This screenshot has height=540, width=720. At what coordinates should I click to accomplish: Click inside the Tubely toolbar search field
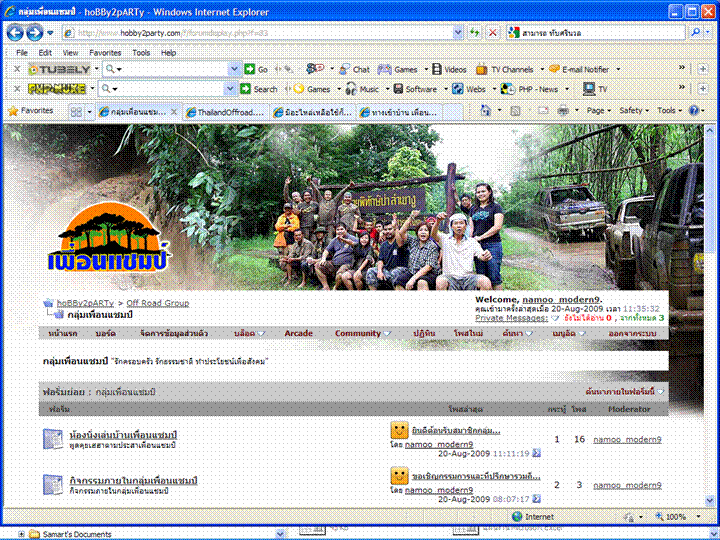pos(170,70)
